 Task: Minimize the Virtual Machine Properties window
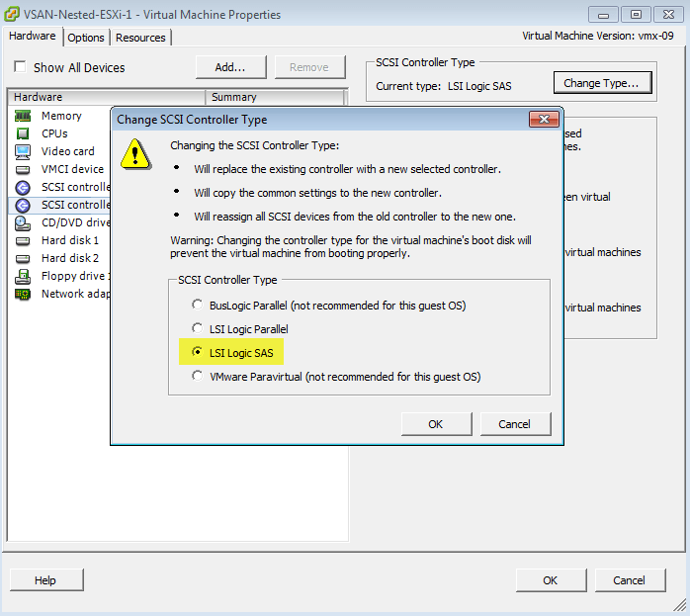click(603, 15)
